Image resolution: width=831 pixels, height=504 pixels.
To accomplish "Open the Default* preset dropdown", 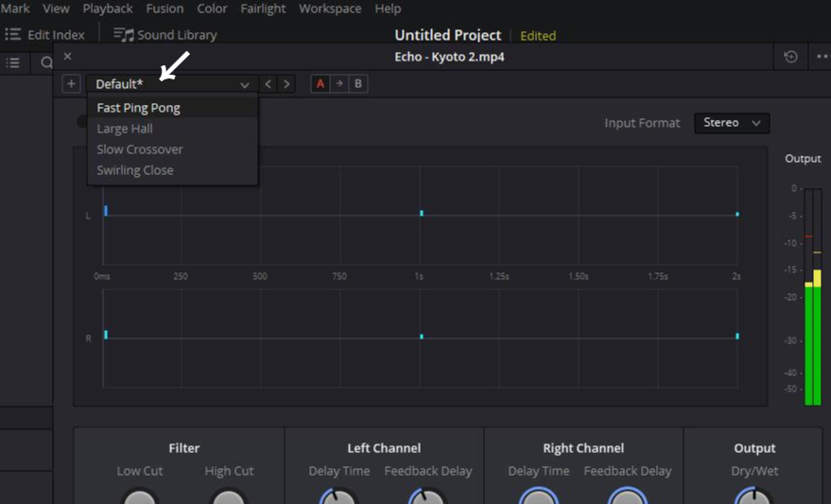I will [172, 84].
